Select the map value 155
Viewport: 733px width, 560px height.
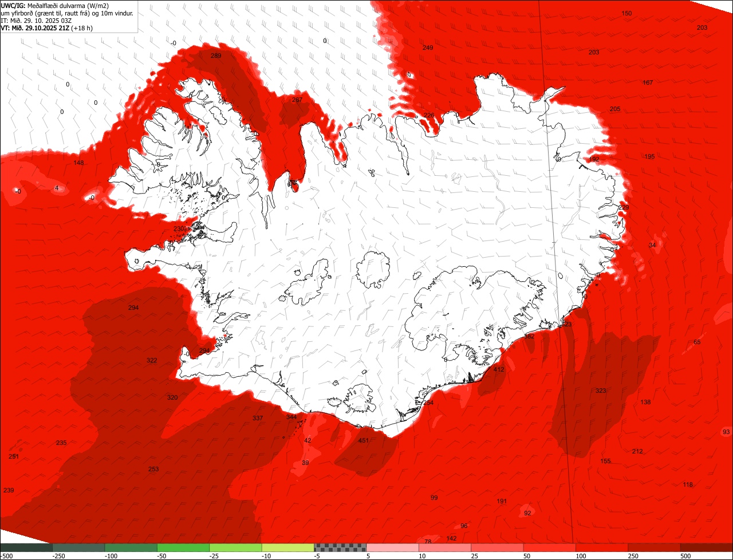(606, 461)
